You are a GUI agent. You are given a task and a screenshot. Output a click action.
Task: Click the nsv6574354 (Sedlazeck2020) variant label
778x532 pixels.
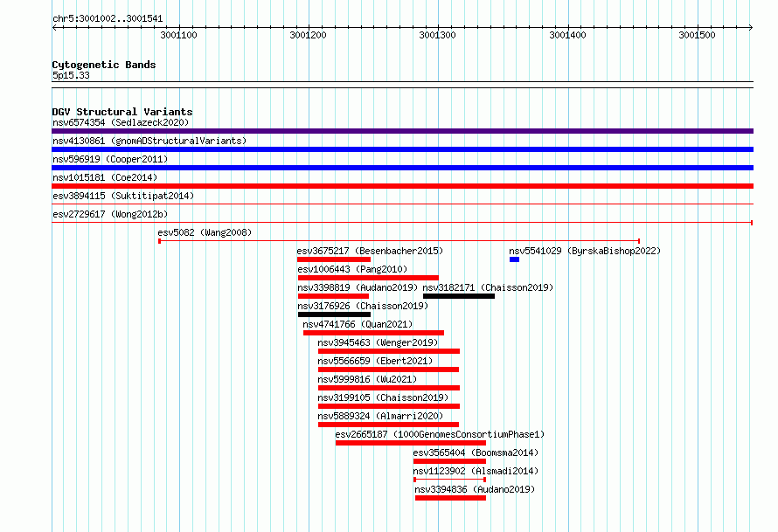point(121,122)
